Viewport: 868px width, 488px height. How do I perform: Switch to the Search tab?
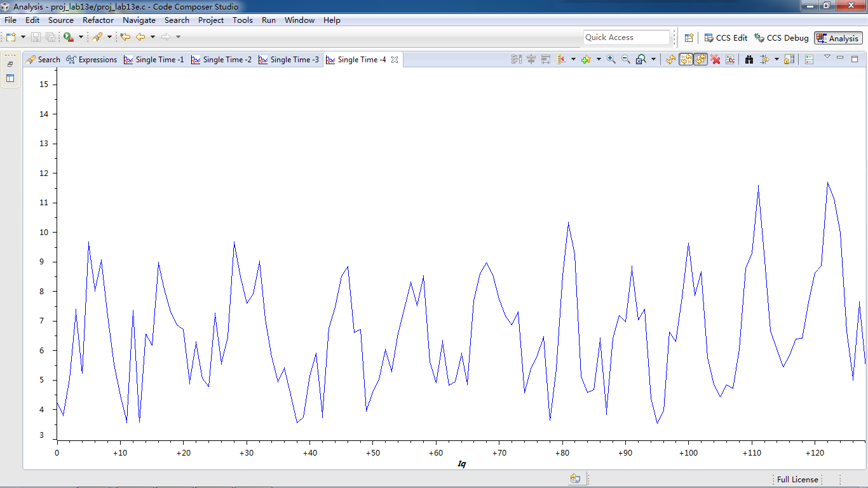(43, 59)
